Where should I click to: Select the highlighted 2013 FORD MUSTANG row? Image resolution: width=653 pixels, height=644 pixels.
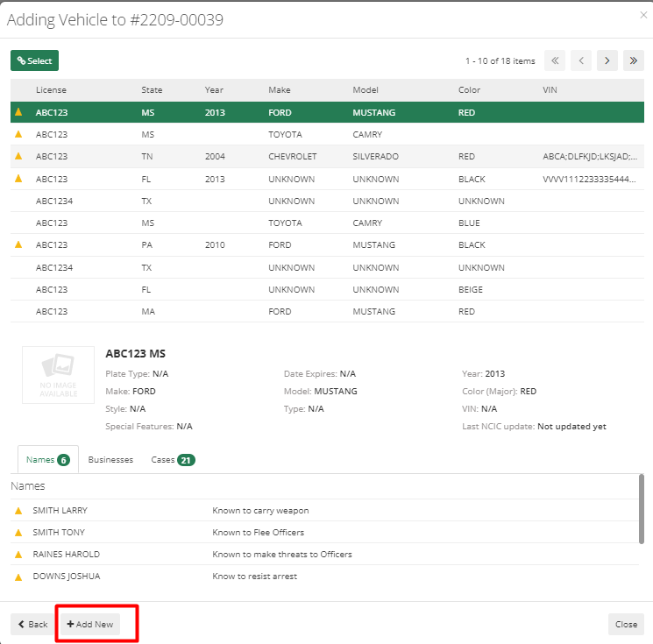point(327,112)
